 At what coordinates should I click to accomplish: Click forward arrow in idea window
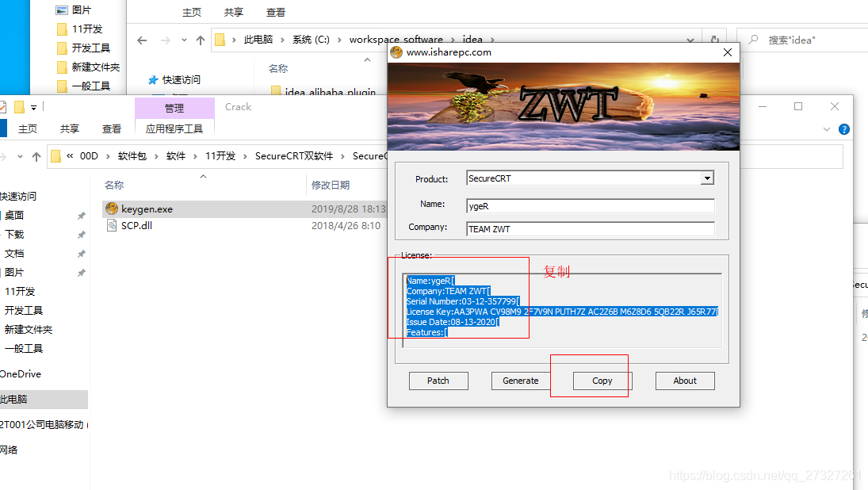[165, 40]
